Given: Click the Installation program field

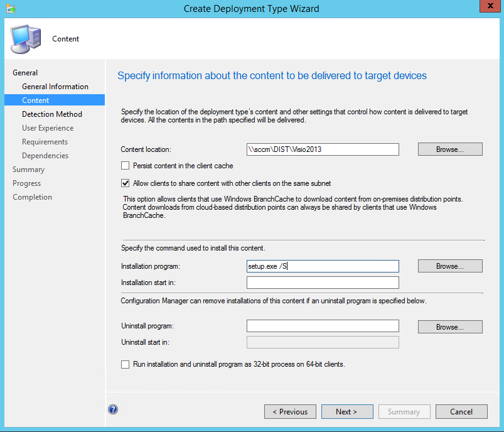Looking at the screenshot, I should [323, 266].
